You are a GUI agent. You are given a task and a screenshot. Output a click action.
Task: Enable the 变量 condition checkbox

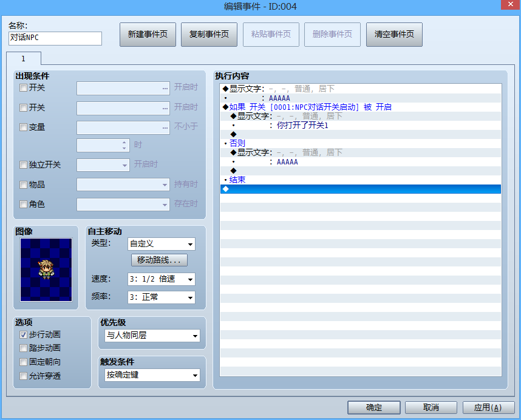23,127
